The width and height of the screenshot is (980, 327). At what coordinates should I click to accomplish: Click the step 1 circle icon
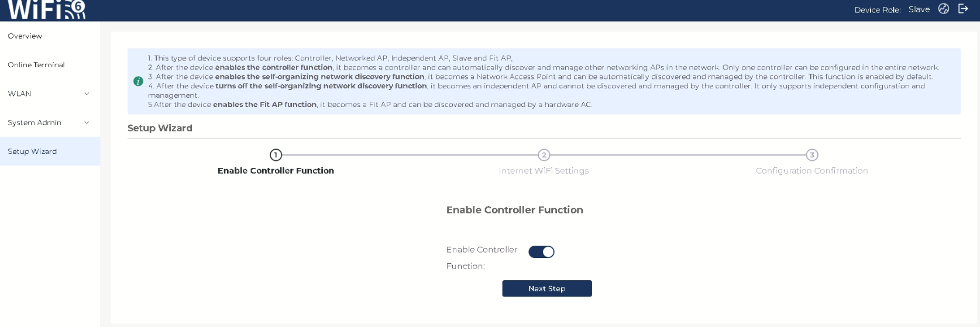tap(276, 155)
